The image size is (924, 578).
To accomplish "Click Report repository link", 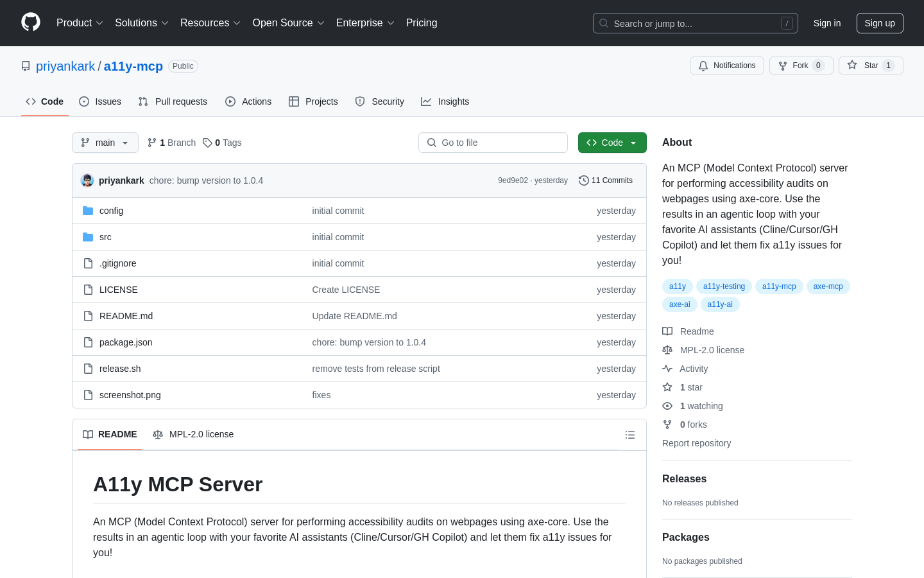I will coord(696,443).
